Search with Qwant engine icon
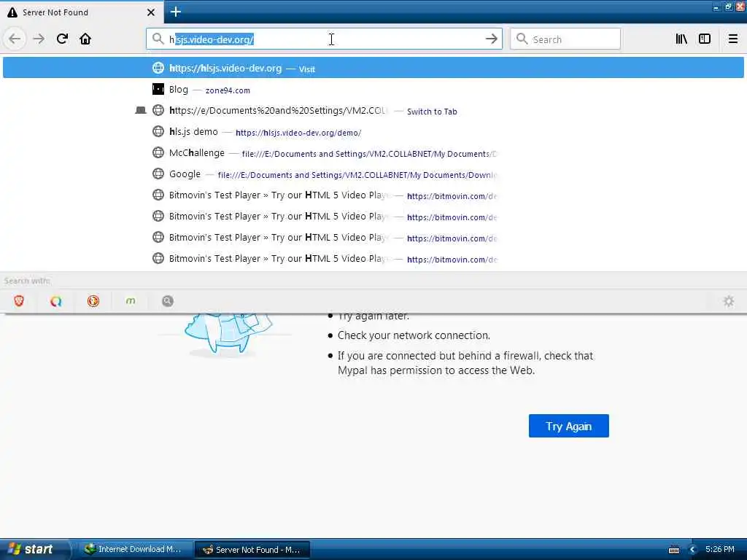Image resolution: width=747 pixels, height=560 pixels. [x=56, y=301]
